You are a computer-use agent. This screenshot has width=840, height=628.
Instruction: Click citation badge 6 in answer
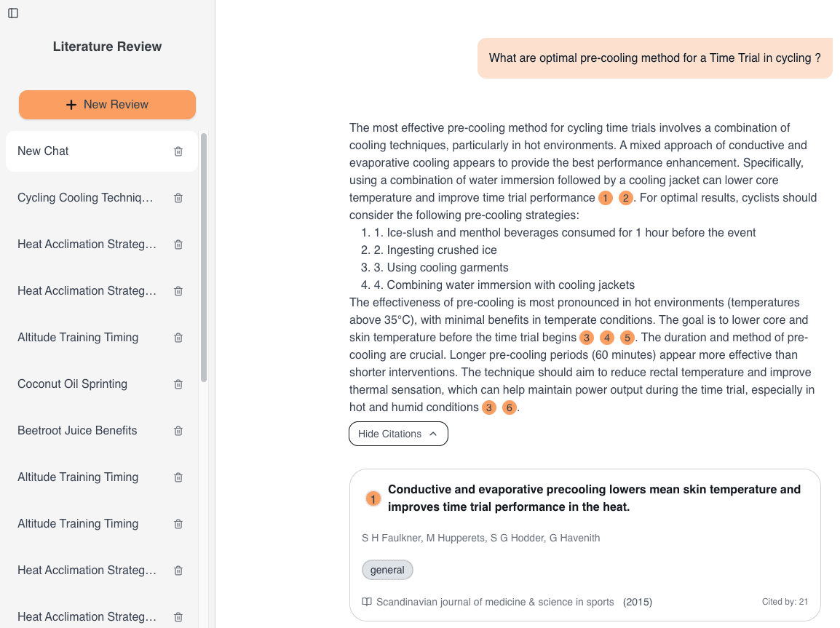pyautogui.click(x=510, y=408)
